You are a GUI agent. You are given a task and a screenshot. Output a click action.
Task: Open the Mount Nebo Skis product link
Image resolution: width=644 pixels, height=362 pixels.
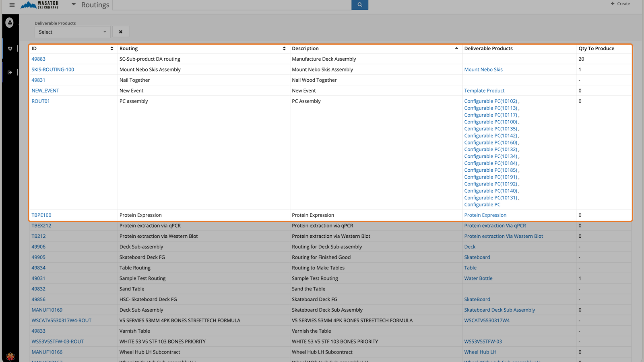pyautogui.click(x=483, y=69)
